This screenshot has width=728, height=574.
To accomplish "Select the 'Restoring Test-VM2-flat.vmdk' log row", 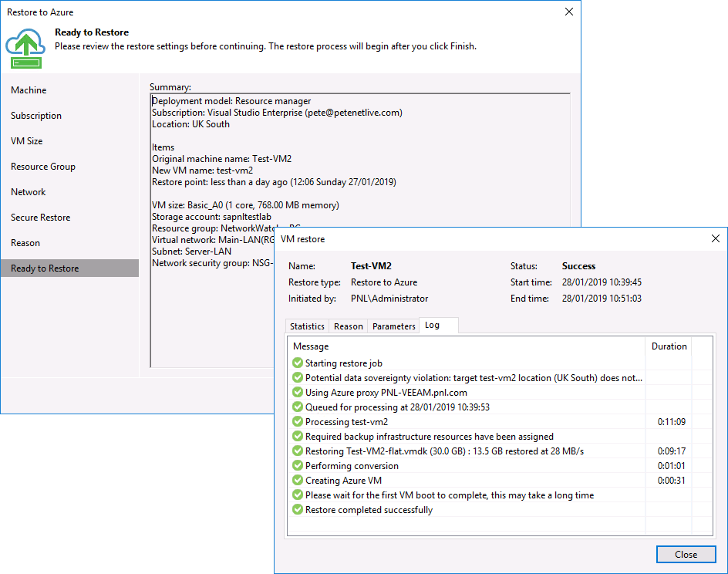I will [x=500, y=451].
